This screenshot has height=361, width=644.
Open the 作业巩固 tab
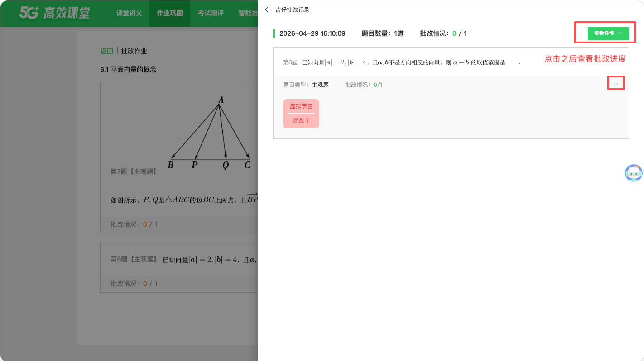(170, 13)
